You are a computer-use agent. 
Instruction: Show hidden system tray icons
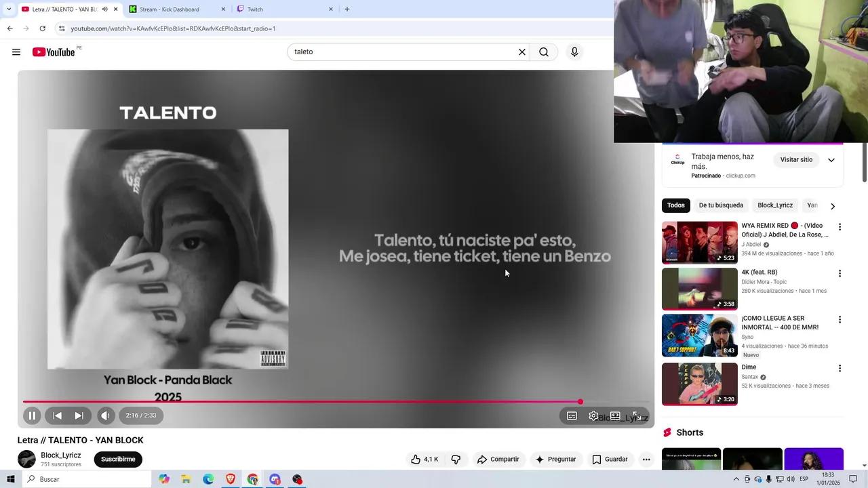[x=736, y=479]
